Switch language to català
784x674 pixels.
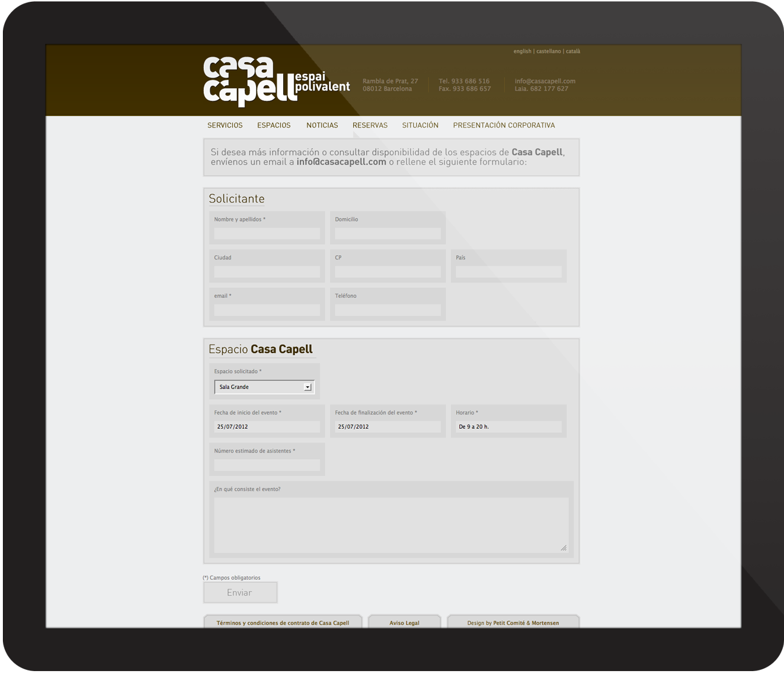(572, 52)
